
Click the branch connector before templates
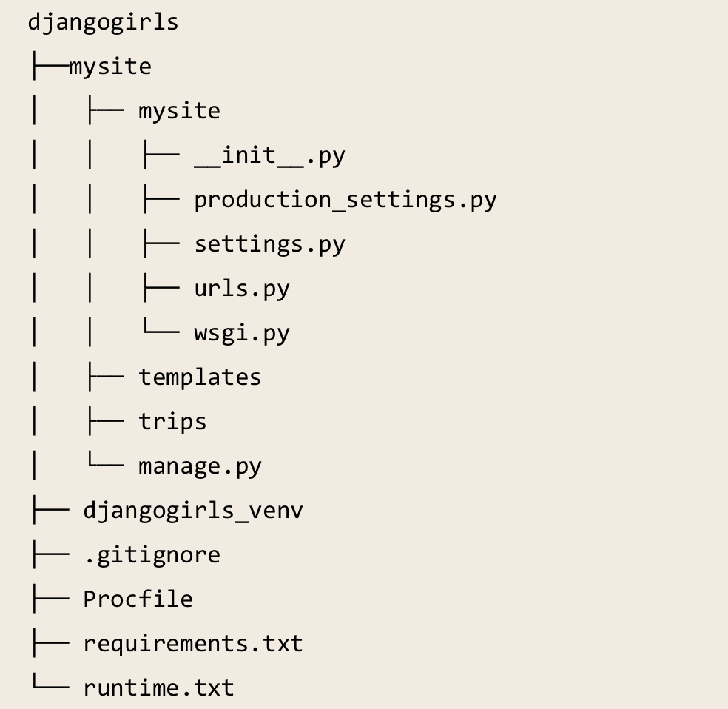point(104,377)
